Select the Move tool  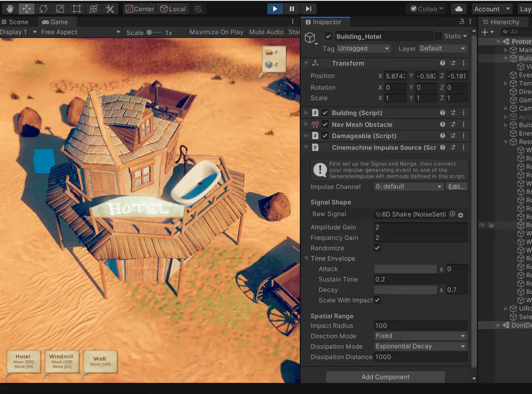click(26, 9)
